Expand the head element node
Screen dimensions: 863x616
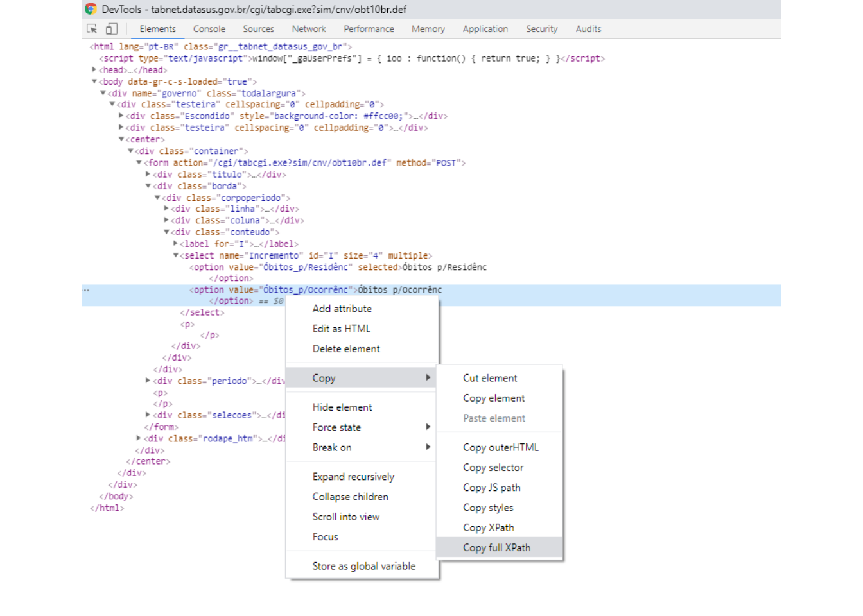94,70
